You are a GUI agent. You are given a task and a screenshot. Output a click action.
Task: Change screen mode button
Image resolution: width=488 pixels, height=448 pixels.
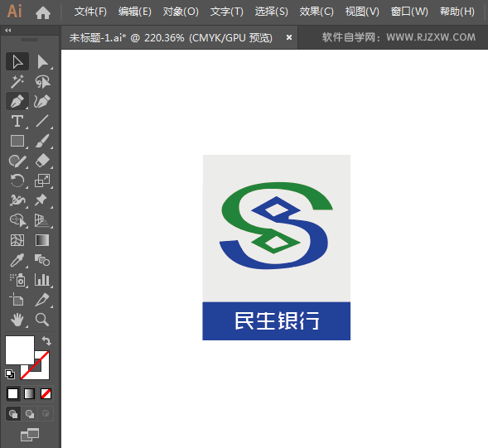coord(30,435)
